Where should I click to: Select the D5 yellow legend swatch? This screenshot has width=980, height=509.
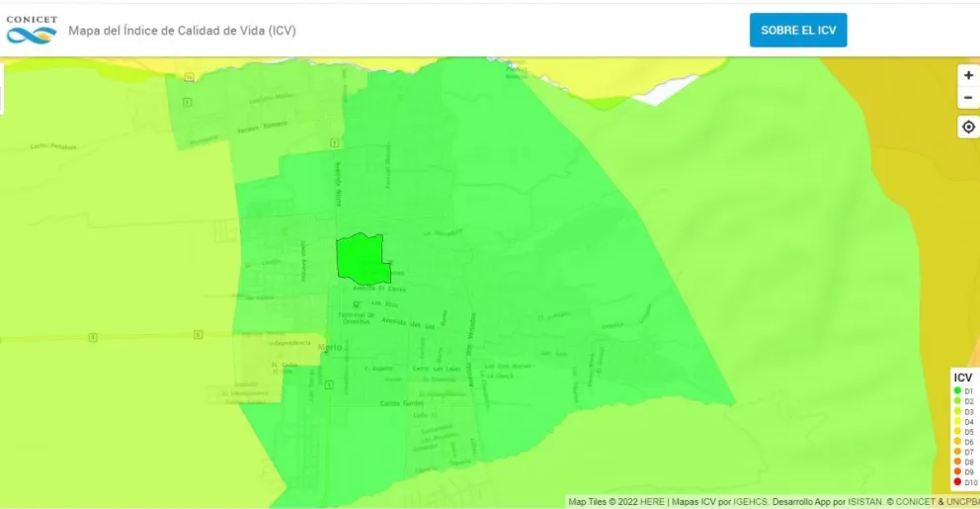957,432
